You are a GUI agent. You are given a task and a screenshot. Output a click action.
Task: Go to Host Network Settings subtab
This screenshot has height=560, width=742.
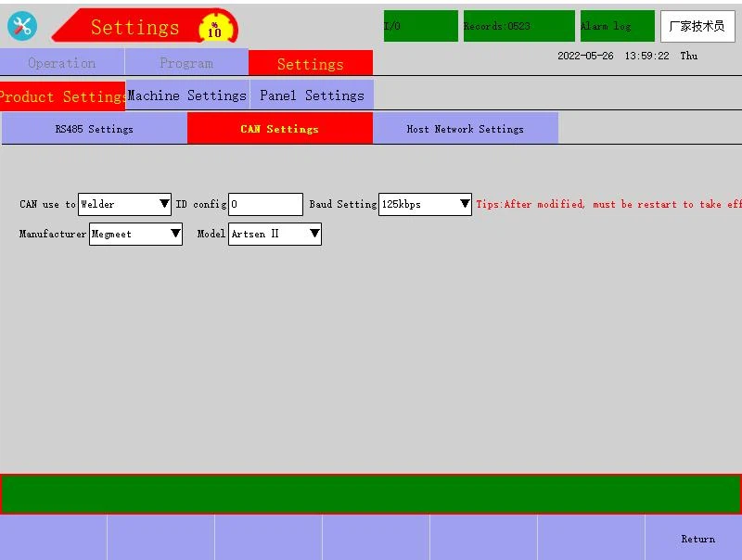465,129
